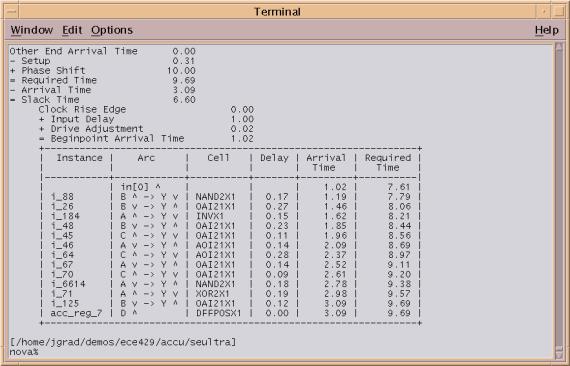Click NAND2X1 cell in the i_88 row
The image size is (570, 366).
point(215,197)
